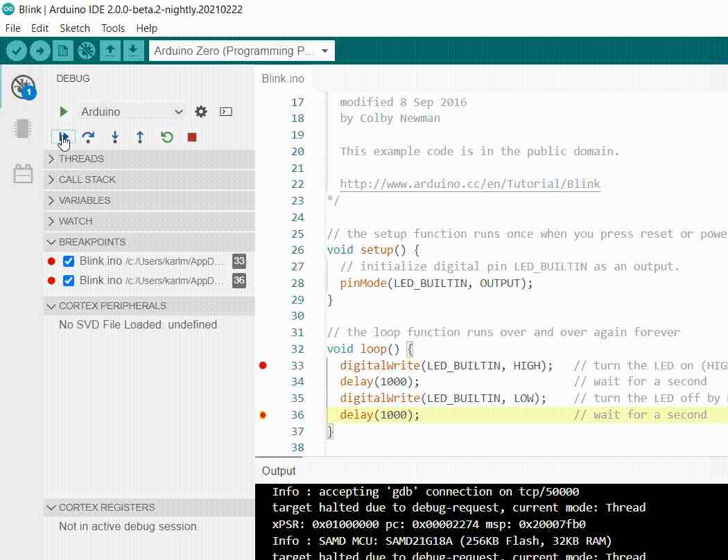This screenshot has height=560, width=728.
Task: Uncheck the line 36 breakpoint checkbox
Action: (69, 281)
